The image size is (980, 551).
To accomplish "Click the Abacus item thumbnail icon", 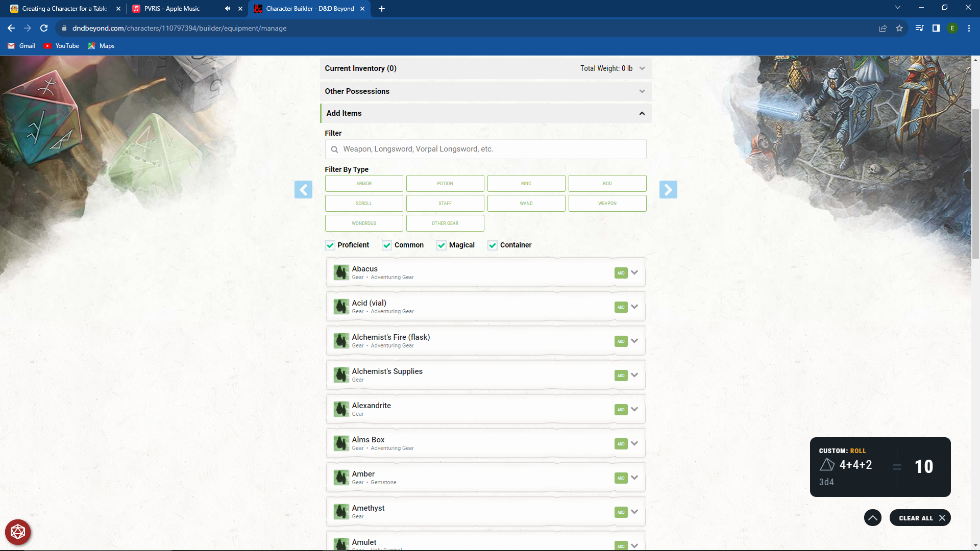I will [x=341, y=272].
